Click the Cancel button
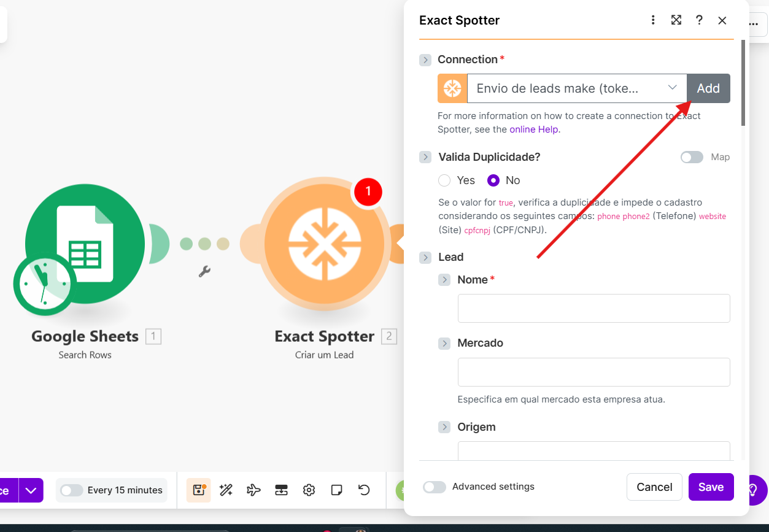Viewport: 769px width, 532px height. pyautogui.click(x=654, y=487)
